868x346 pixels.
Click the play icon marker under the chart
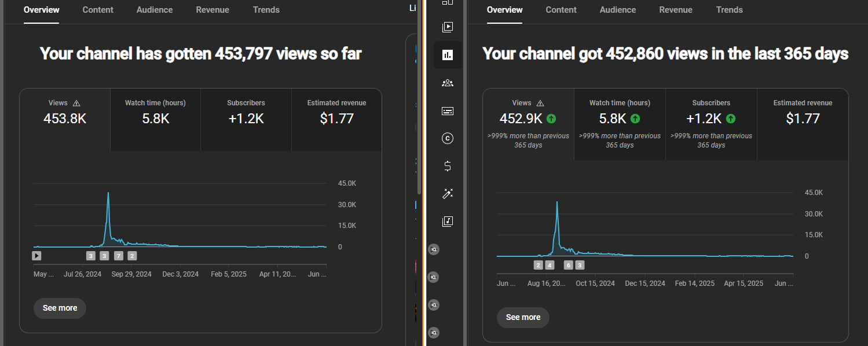click(36, 255)
